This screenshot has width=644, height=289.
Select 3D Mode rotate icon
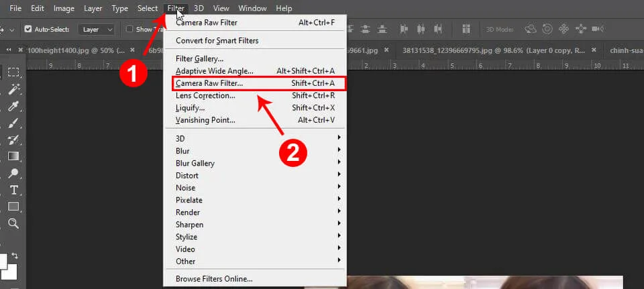click(x=531, y=29)
